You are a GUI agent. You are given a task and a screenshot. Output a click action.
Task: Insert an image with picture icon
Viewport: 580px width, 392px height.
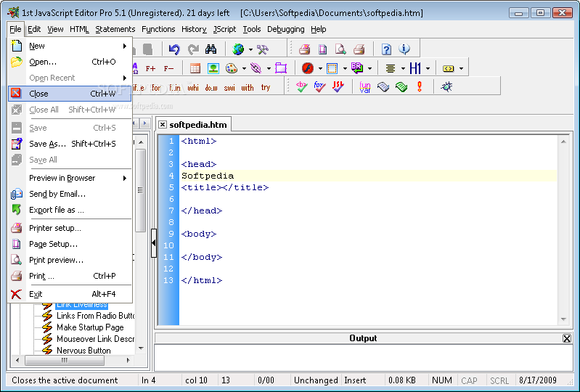(x=213, y=68)
